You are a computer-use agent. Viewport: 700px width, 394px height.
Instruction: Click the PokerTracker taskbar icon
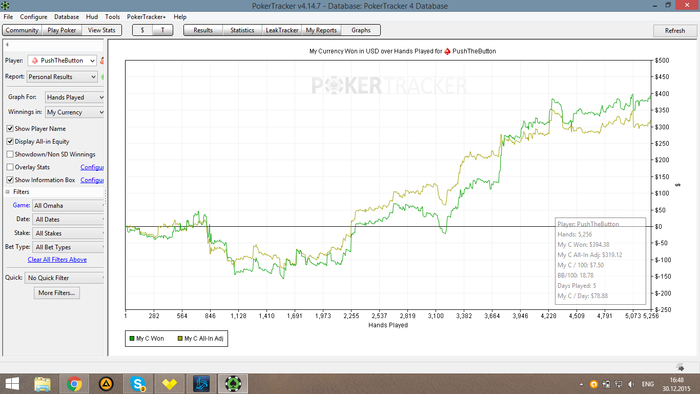click(233, 384)
